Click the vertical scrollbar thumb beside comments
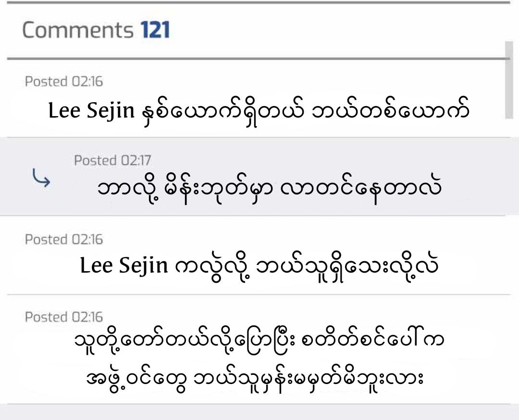This screenshot has width=519, height=420. click(x=509, y=79)
